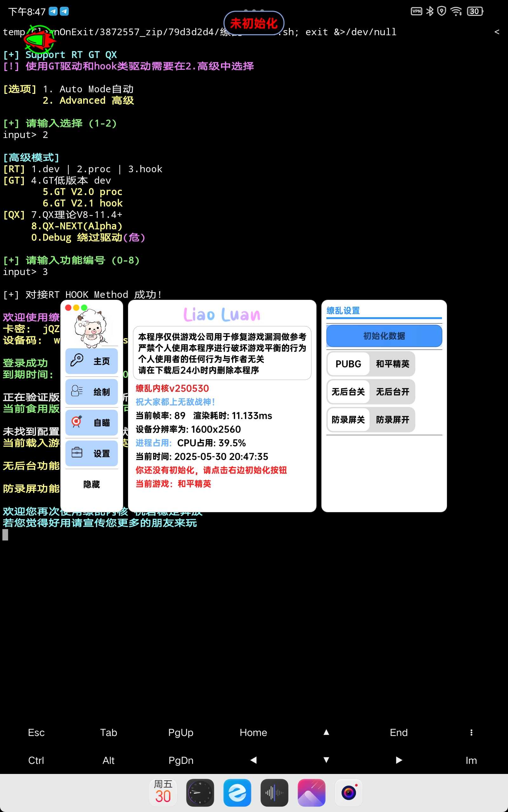Tap the Alt key
Image resolution: width=508 pixels, height=812 pixels.
[x=109, y=760]
